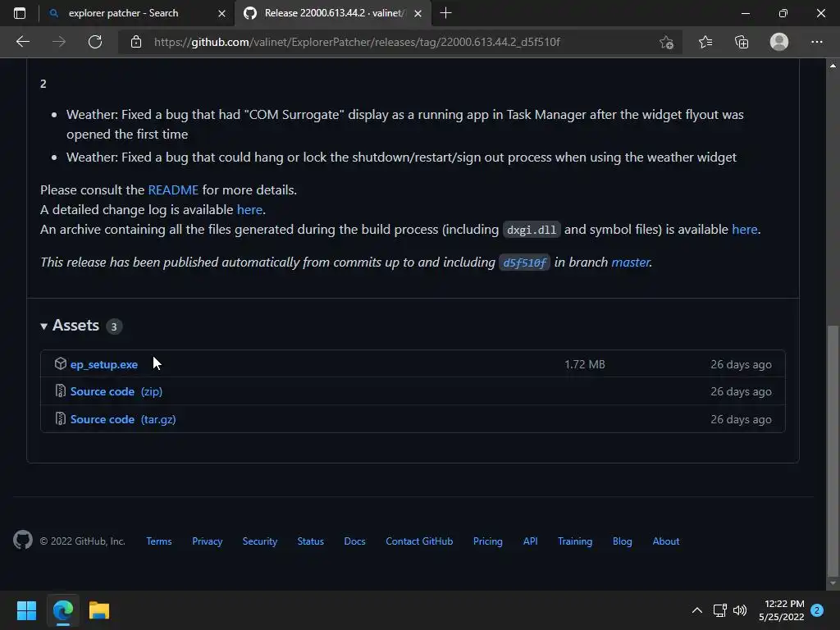
Task: Refresh the GitHub release page
Action: tap(95, 42)
